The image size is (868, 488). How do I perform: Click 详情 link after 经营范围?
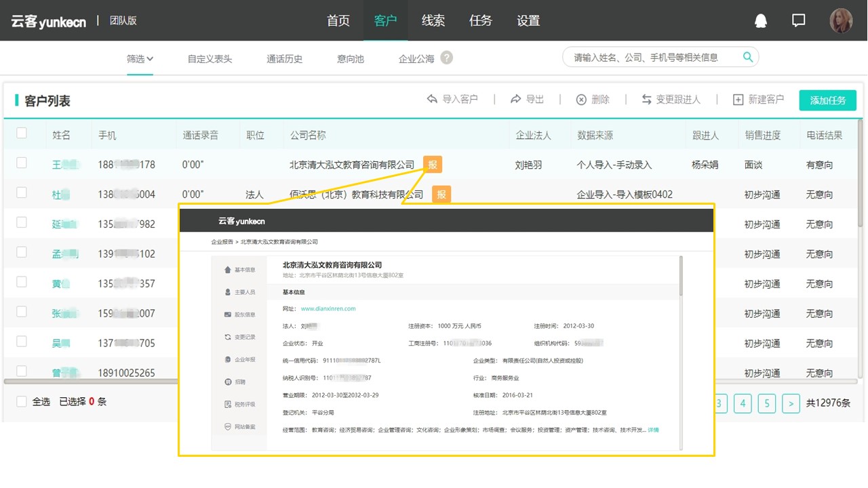[654, 430]
